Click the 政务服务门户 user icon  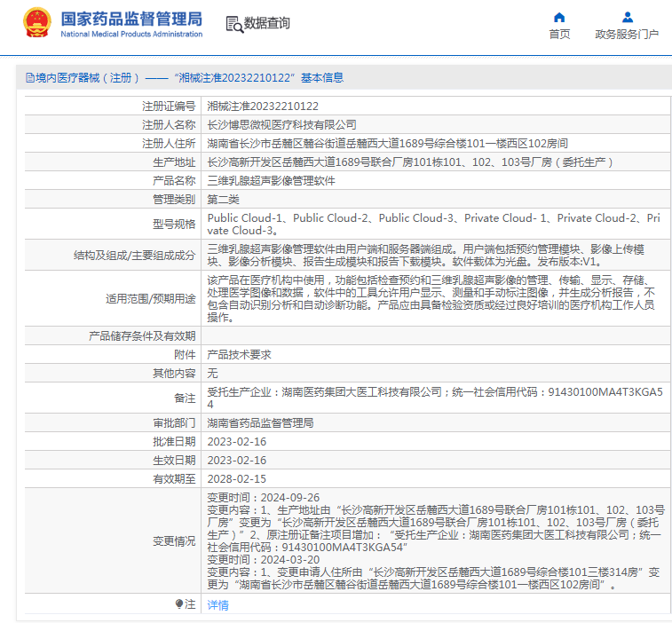pyautogui.click(x=627, y=17)
